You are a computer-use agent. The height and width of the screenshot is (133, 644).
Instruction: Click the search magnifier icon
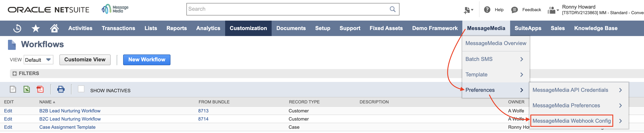pos(393,9)
